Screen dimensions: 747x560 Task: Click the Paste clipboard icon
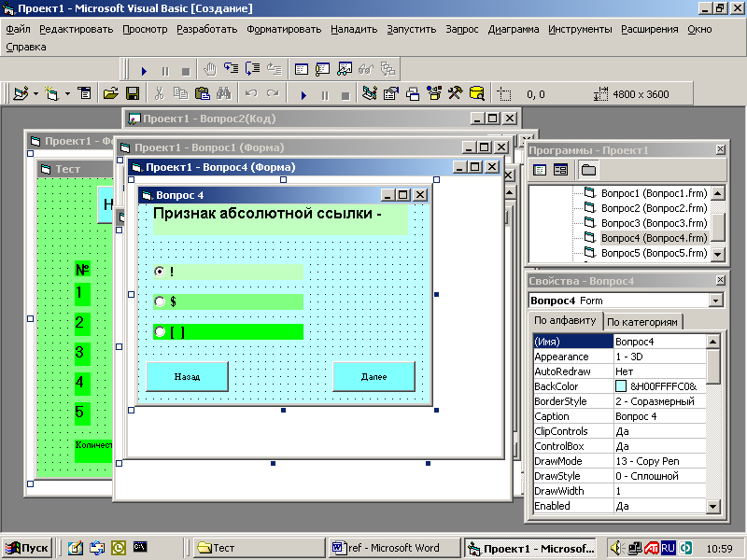(x=203, y=93)
